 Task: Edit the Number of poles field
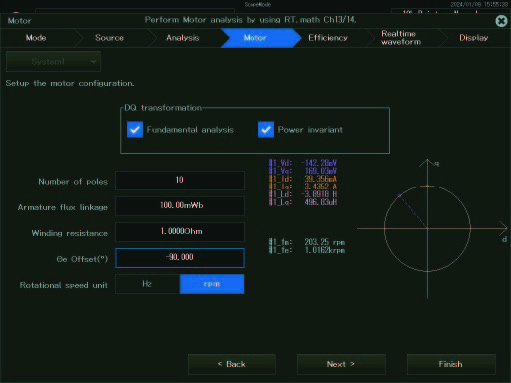180,180
